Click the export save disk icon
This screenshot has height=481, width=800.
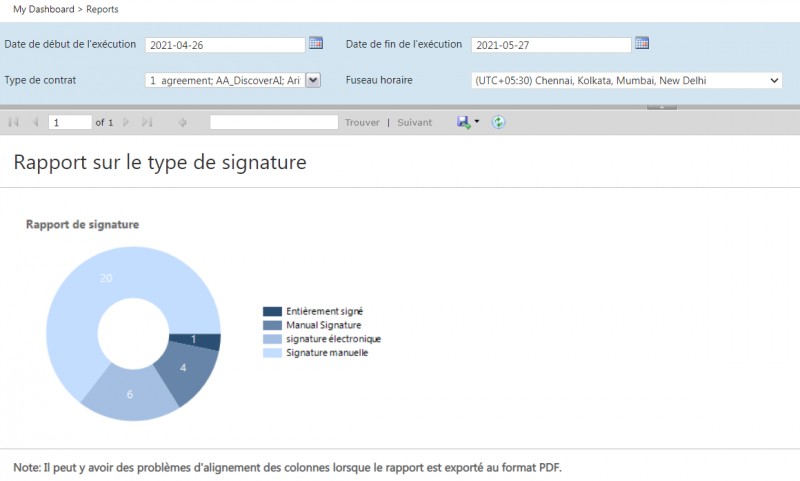click(464, 122)
